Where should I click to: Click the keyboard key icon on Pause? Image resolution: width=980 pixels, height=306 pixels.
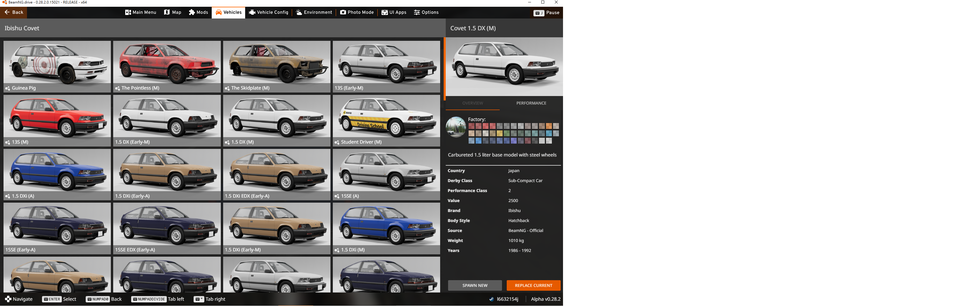tap(539, 13)
